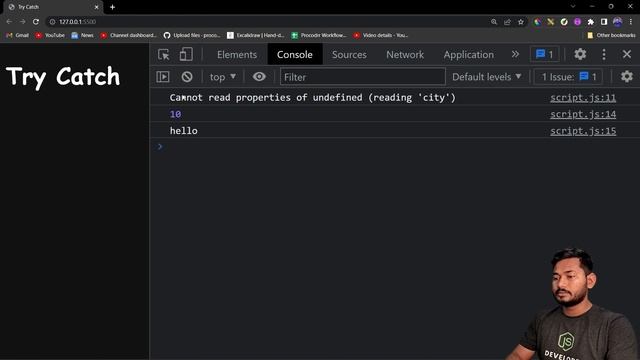
Task: Switch to the Elements tab
Action: 237,55
